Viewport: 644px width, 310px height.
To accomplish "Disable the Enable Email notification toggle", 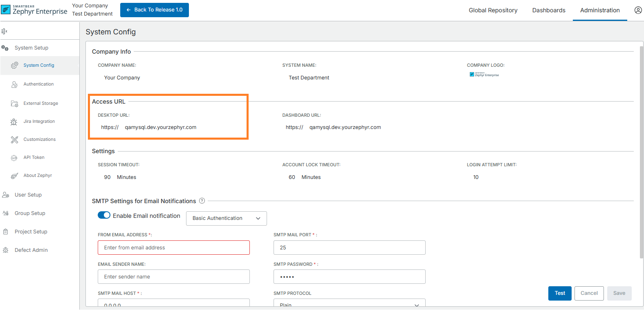I will 104,215.
